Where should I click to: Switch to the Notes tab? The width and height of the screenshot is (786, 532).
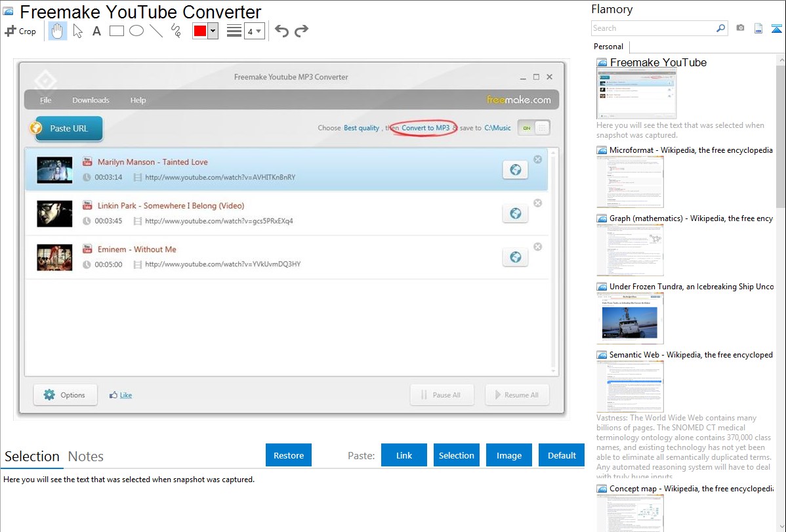tap(86, 457)
